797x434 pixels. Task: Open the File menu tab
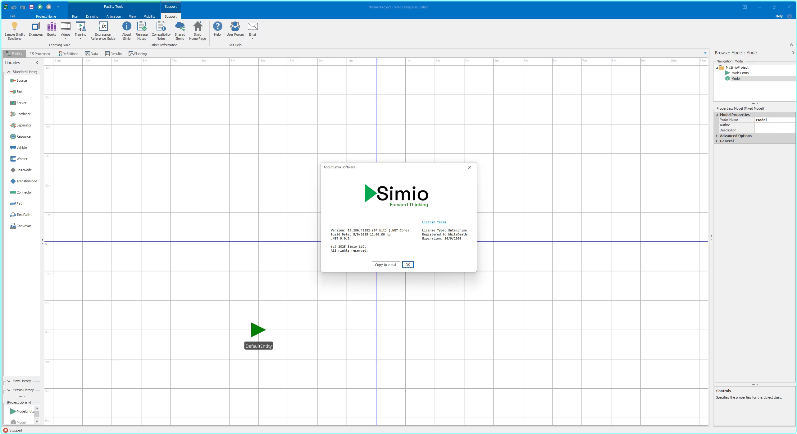[x=12, y=16]
